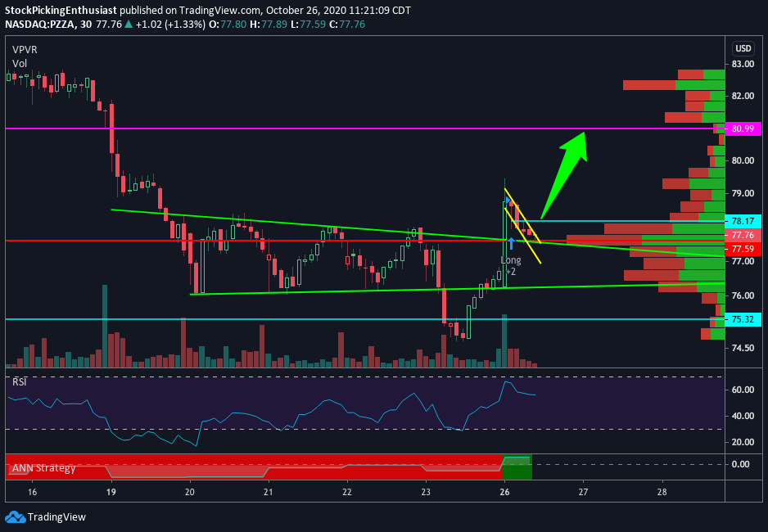This screenshot has height=532, width=768.
Task: Click the Long +2 trade label
Action: click(x=511, y=265)
